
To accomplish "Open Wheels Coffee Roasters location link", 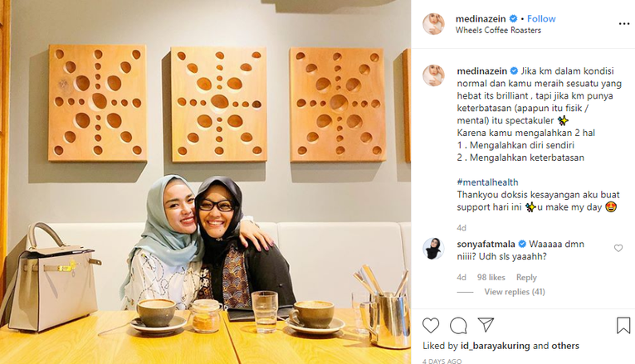I will 498,30.
